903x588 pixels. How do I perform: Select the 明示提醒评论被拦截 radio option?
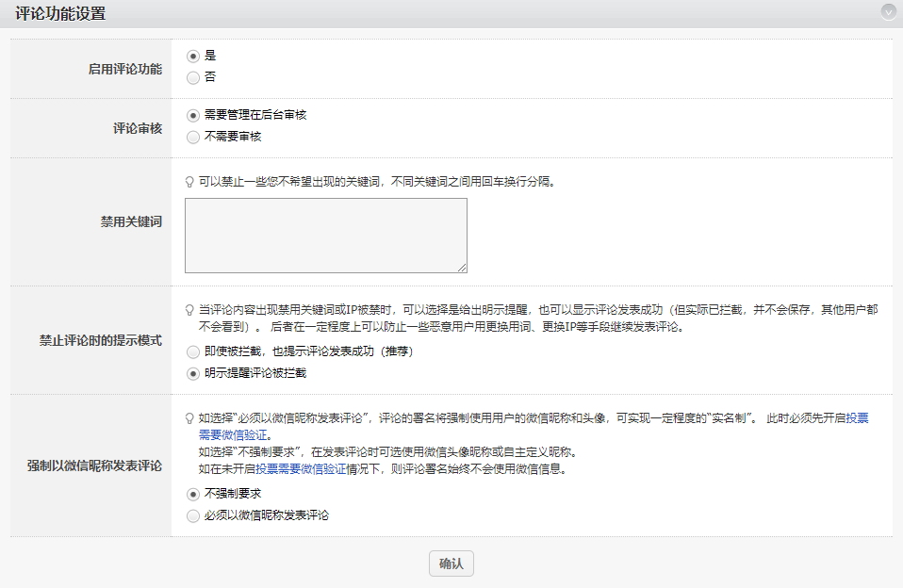point(193,373)
